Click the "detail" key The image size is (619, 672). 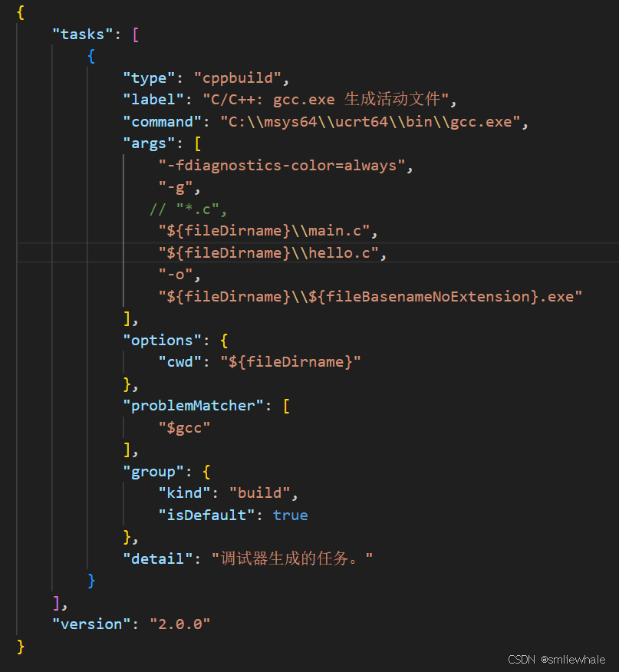coord(157,559)
